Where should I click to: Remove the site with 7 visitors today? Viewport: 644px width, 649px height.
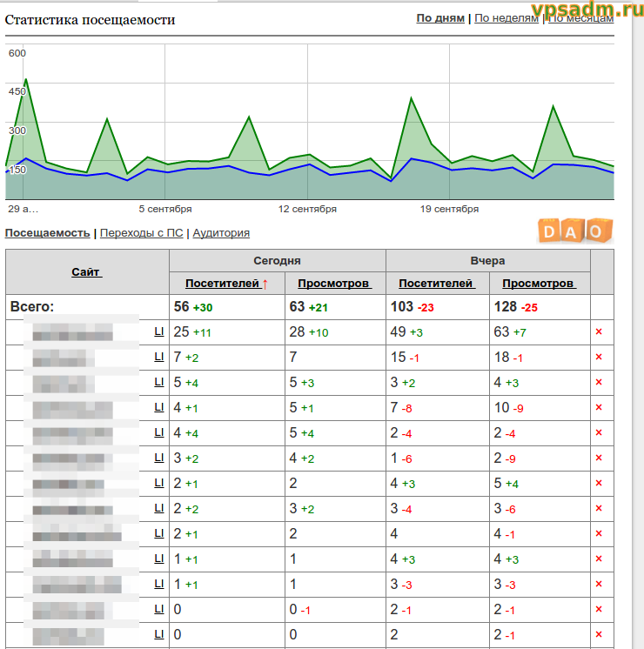pyautogui.click(x=599, y=357)
